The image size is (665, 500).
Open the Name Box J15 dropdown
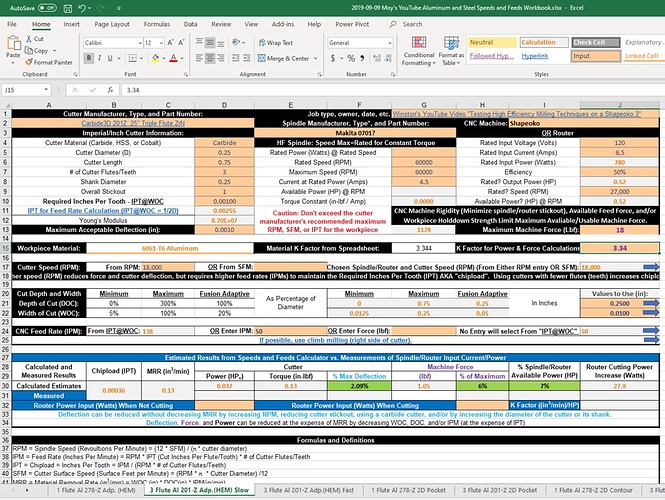click(46, 90)
